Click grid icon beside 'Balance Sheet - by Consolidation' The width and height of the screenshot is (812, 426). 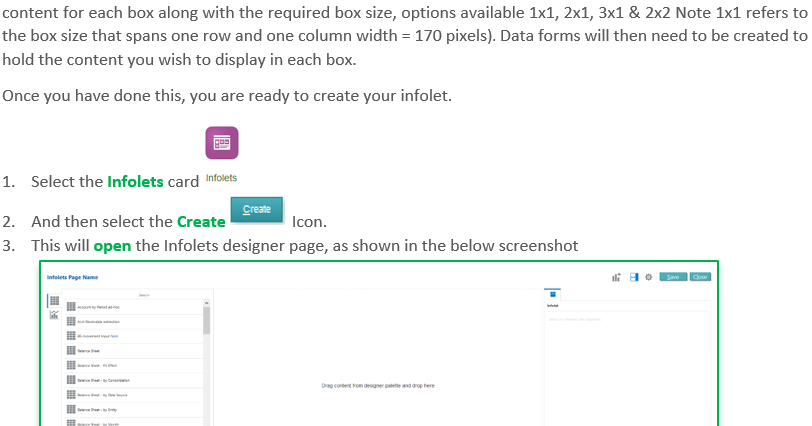coord(71,380)
